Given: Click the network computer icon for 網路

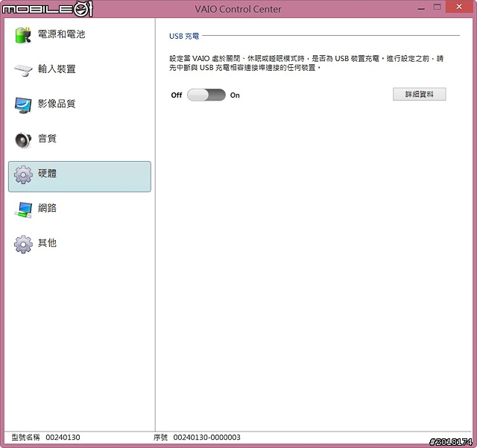Looking at the screenshot, I should [23, 210].
